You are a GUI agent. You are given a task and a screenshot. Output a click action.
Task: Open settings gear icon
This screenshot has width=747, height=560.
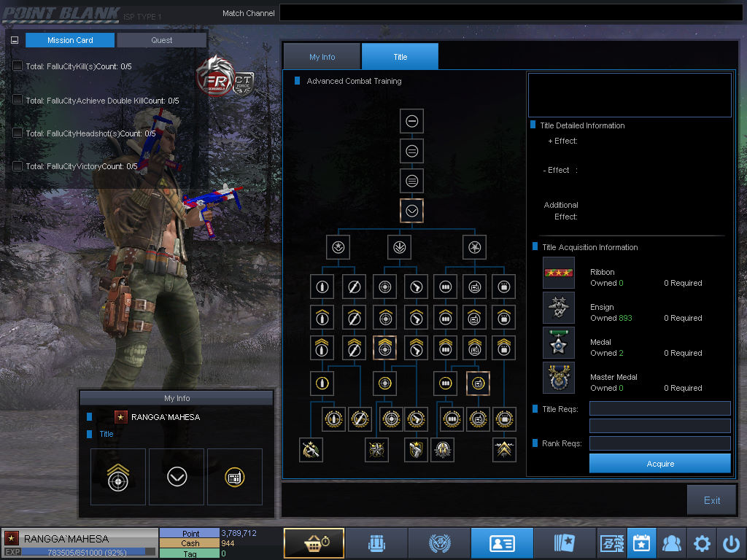702,543
